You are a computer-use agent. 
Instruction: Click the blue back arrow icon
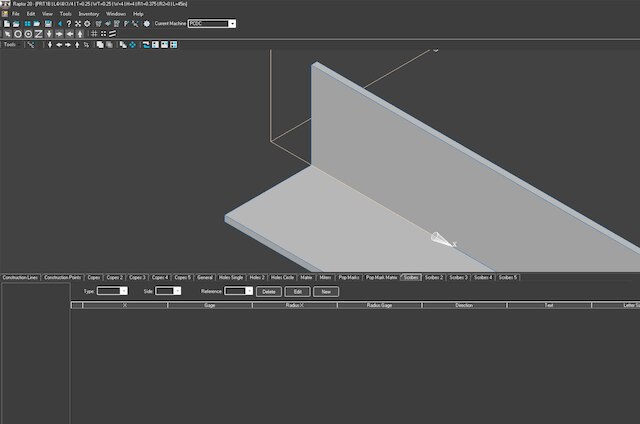(58, 23)
